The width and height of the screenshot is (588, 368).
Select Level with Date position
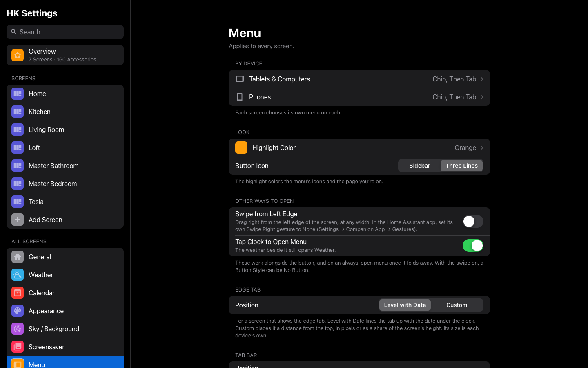[405, 305]
